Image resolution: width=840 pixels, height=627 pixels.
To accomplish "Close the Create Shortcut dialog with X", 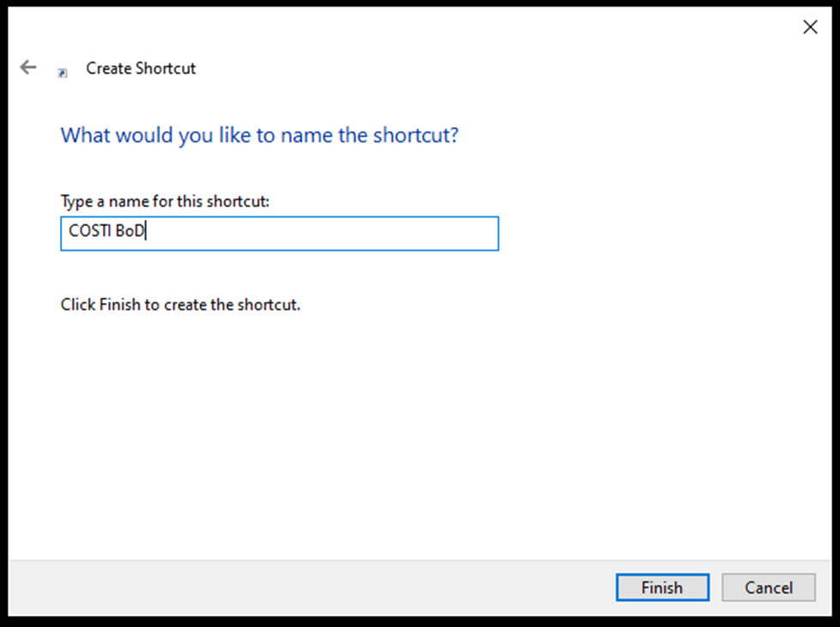I will pos(809,27).
